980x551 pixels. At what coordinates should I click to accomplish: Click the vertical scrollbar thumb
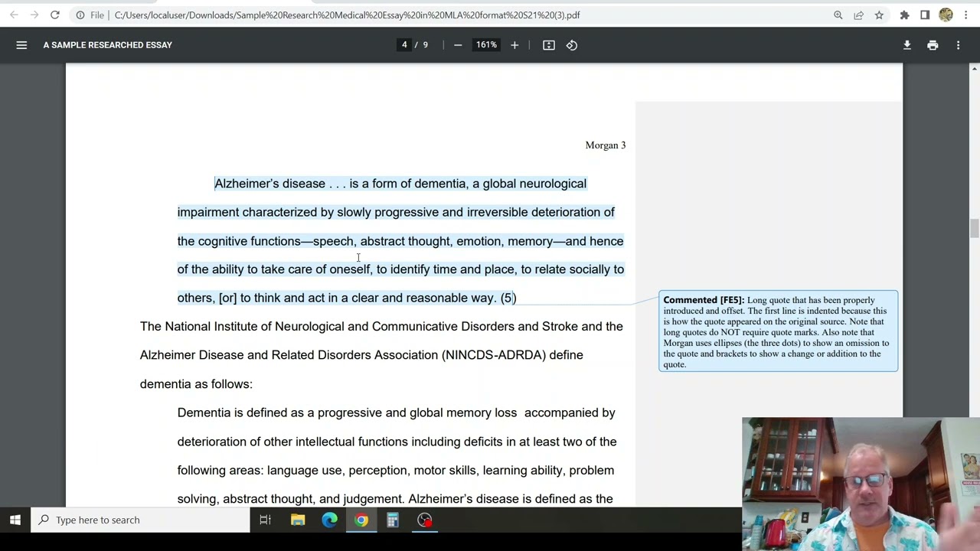click(974, 229)
